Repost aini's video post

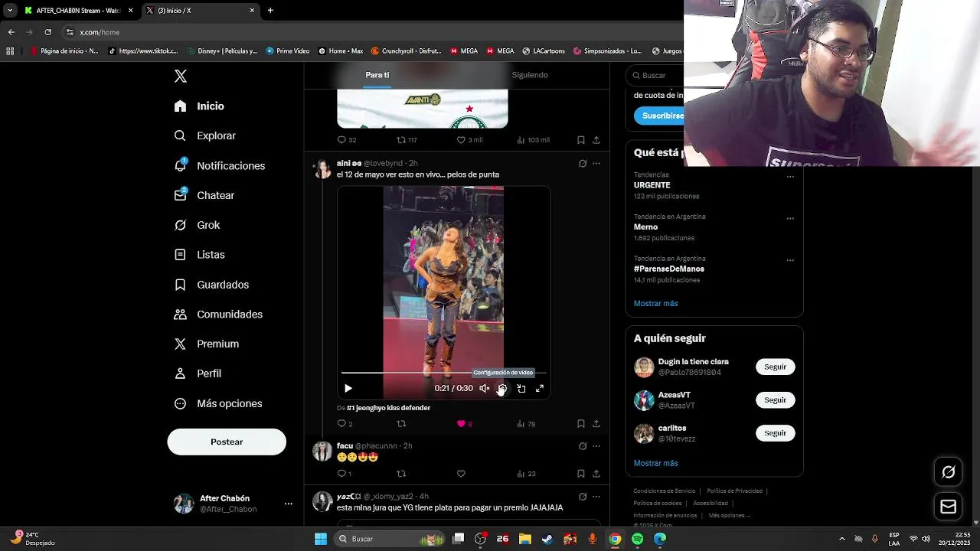pyautogui.click(x=401, y=424)
